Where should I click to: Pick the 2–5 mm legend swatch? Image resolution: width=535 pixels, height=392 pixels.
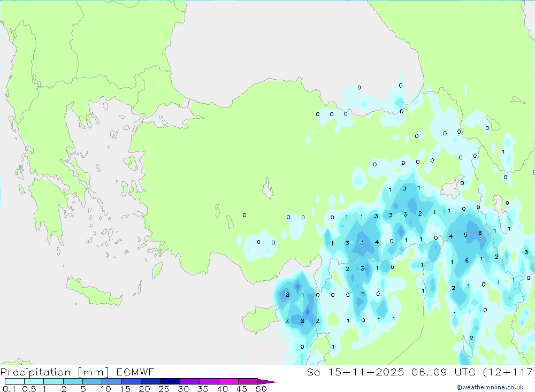[x=73, y=381]
